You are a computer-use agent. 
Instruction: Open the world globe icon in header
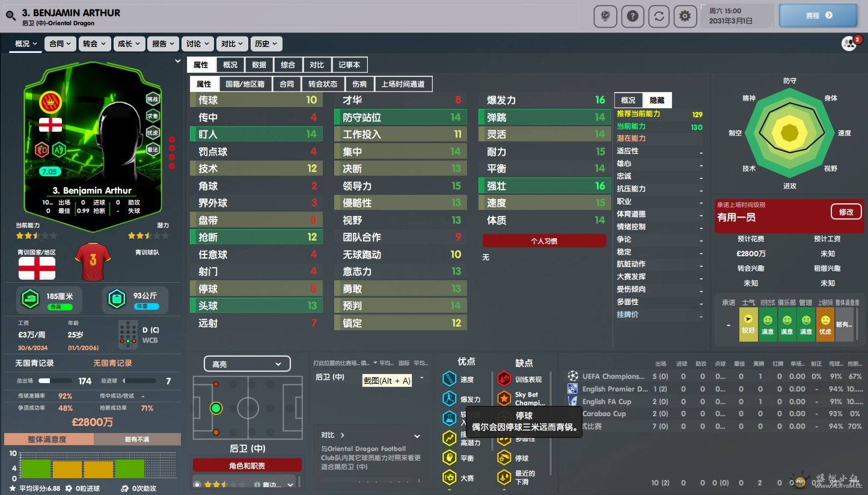coord(605,16)
